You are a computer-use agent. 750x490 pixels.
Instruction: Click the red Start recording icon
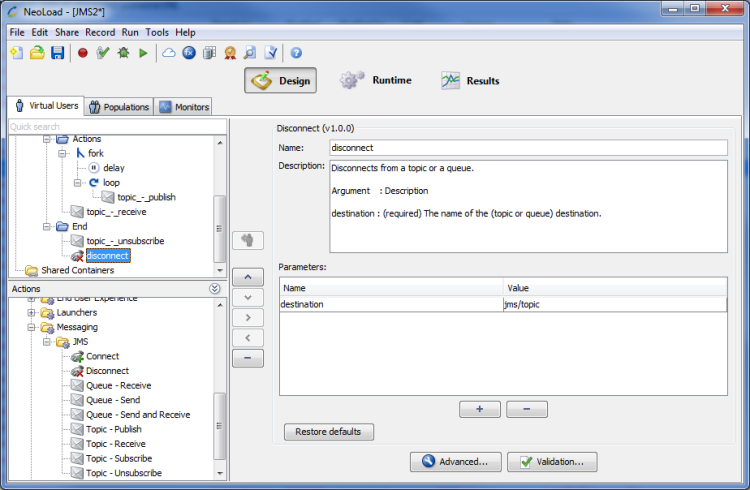pos(83,52)
